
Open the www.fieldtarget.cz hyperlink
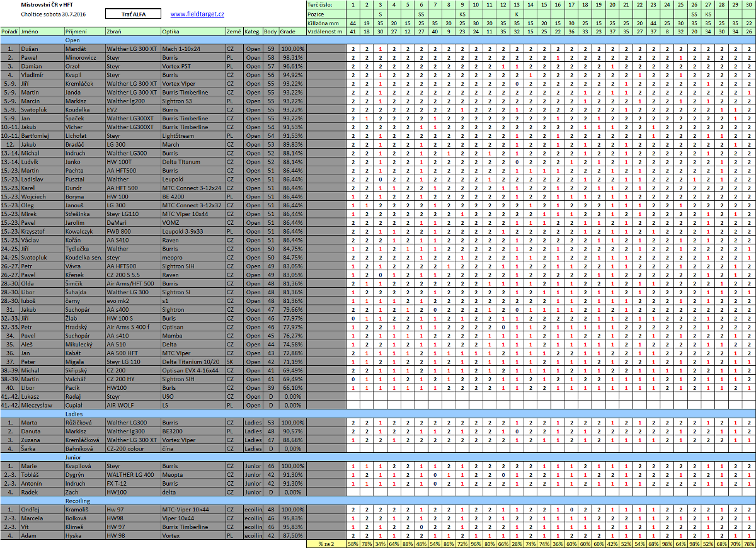tap(197, 14)
